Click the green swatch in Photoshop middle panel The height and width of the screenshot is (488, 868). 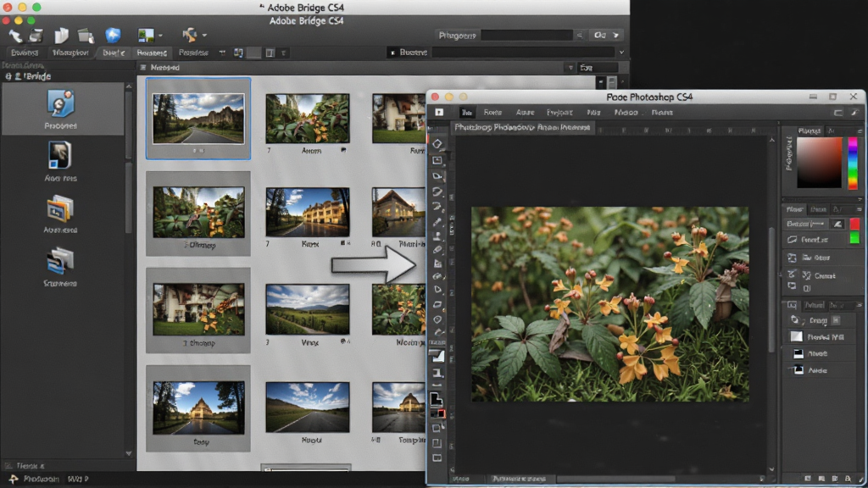tap(854, 238)
